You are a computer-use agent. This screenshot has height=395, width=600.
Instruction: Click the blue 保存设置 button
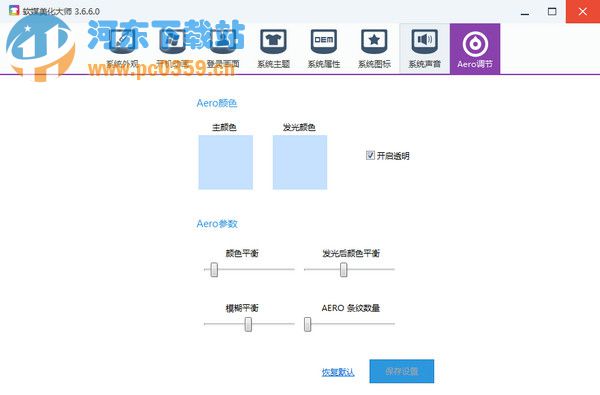point(402,371)
